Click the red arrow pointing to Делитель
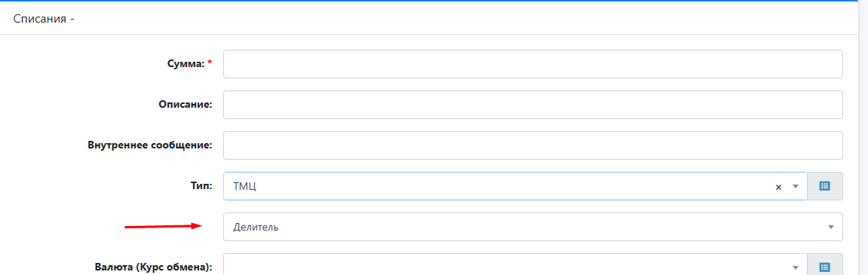 click(x=162, y=226)
